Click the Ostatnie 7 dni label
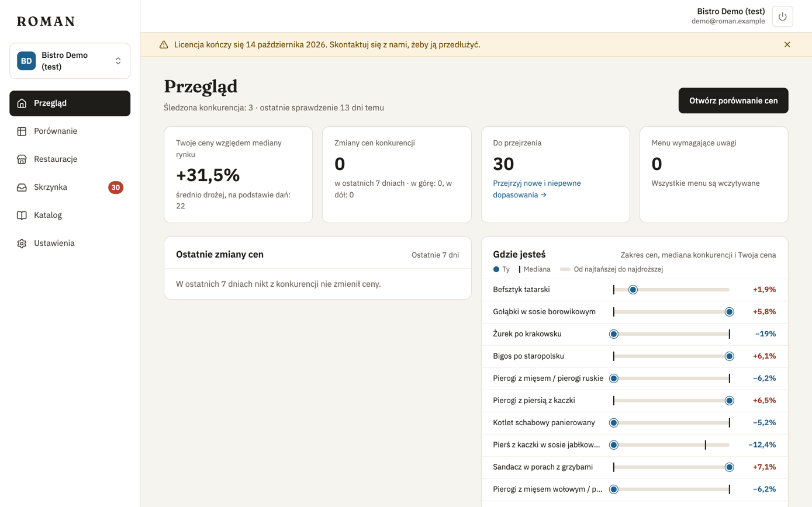Screen dimensions: 812x507 [436, 255]
